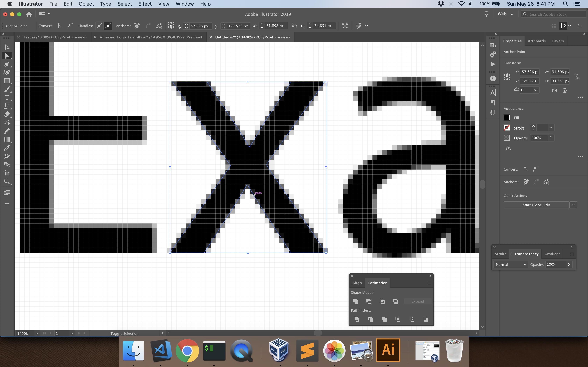Toggle the constrain width and height link
This screenshot has width=588, height=367.
pos(577,76)
